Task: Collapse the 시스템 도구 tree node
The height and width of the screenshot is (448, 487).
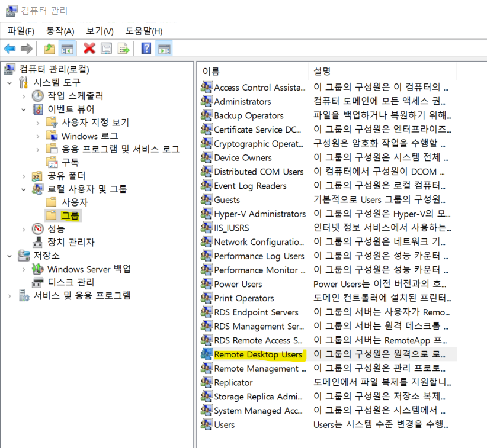Action: point(9,83)
